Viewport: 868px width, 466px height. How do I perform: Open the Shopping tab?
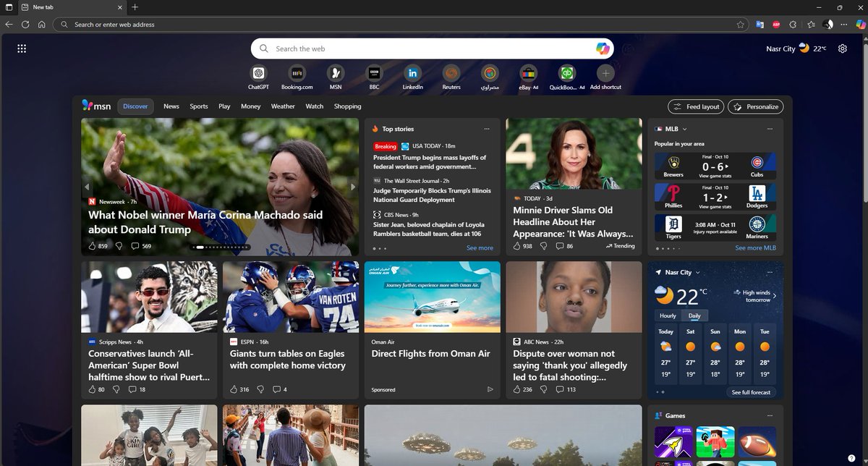[x=347, y=106]
